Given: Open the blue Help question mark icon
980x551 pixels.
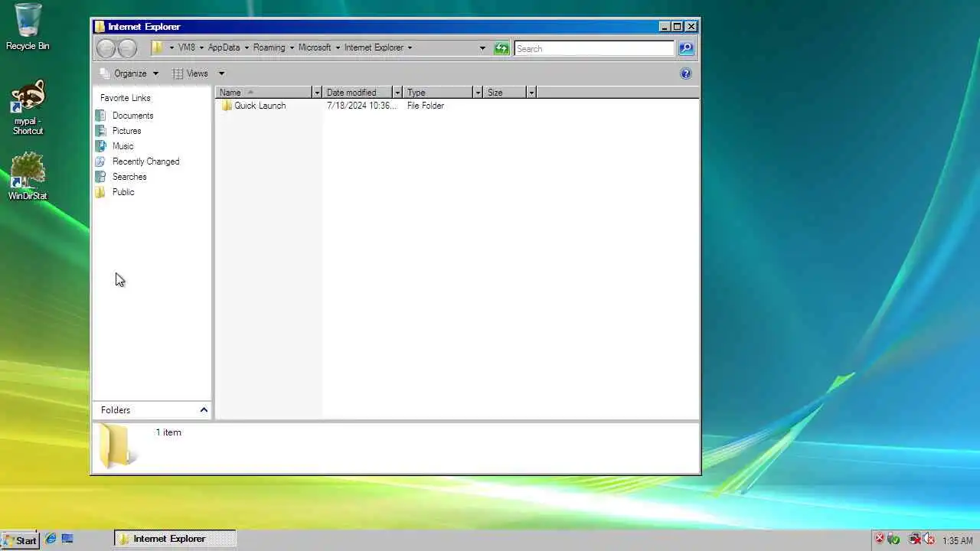Looking at the screenshot, I should click(x=686, y=73).
